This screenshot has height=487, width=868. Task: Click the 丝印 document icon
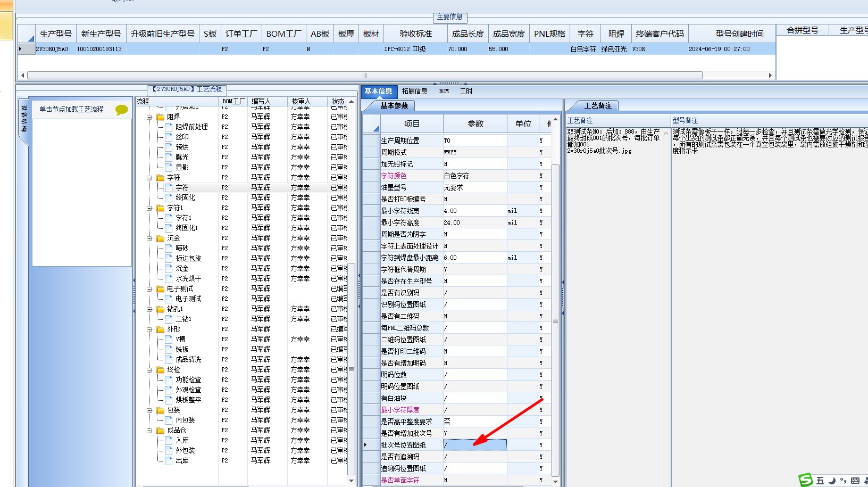pyautogui.click(x=169, y=137)
